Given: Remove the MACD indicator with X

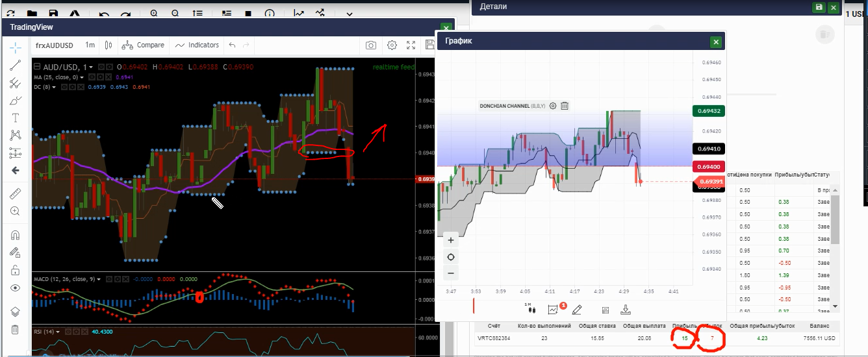Looking at the screenshot, I should [126, 279].
